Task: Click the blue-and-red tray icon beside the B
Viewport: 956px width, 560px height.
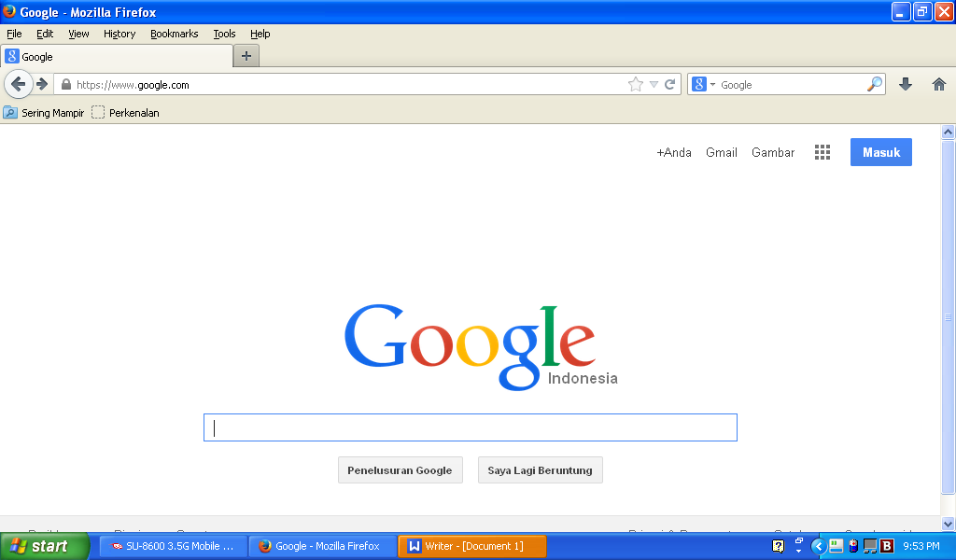Action: [853, 546]
